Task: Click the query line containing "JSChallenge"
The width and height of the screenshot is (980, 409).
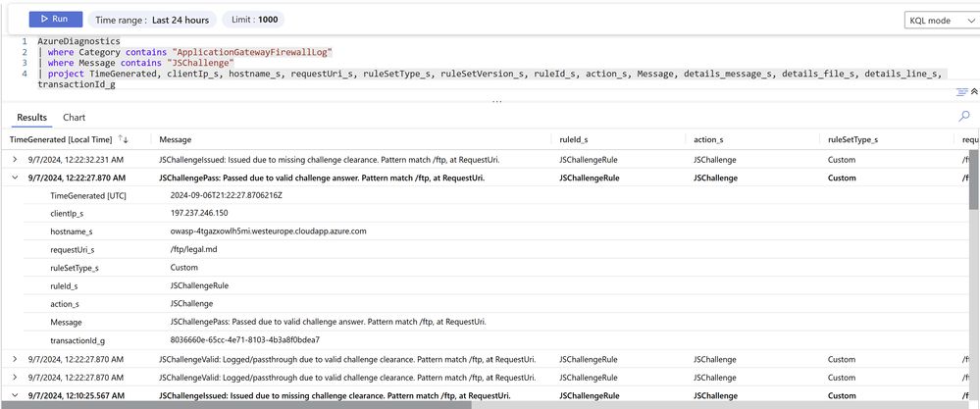Action: 136,63
